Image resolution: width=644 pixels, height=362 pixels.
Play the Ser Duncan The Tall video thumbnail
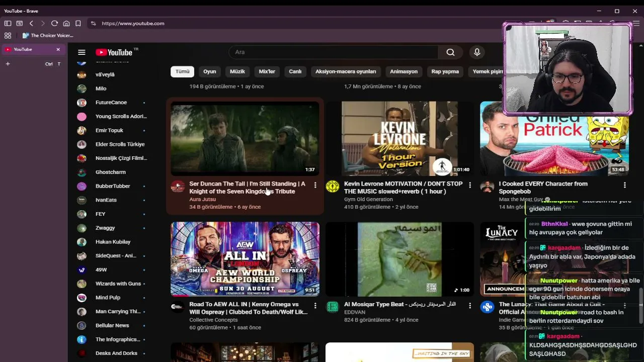coord(245,139)
